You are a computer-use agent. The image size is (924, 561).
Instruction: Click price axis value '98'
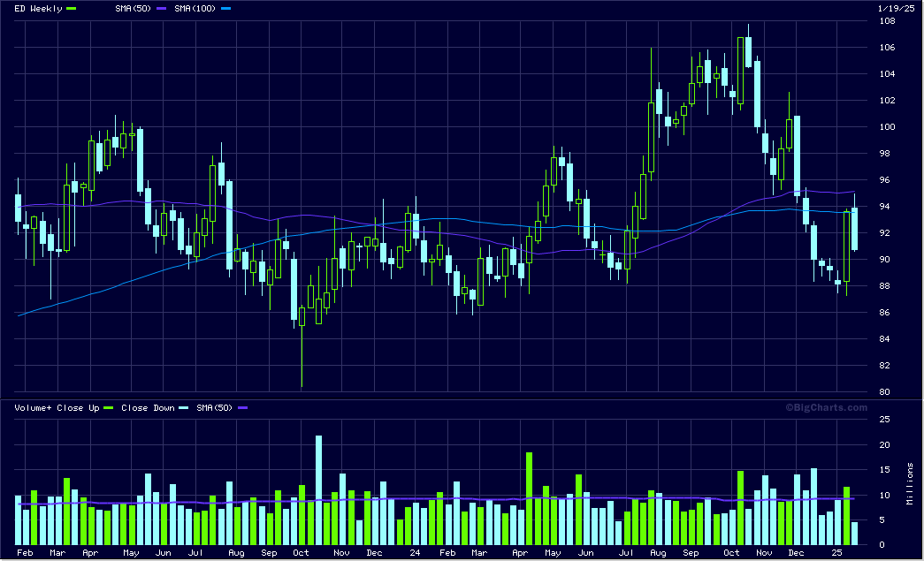(x=884, y=154)
